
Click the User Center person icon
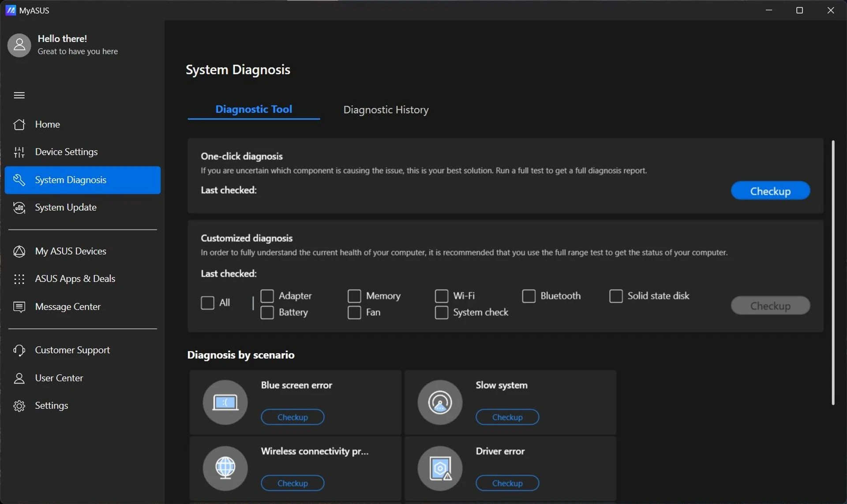19,378
